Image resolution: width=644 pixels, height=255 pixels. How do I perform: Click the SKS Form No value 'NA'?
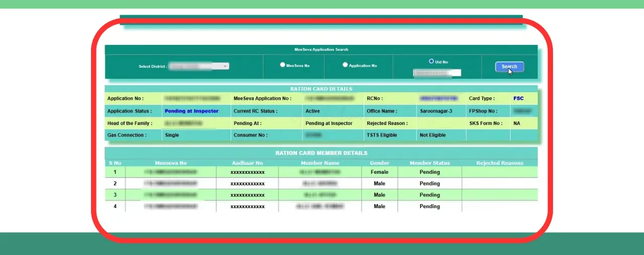pyautogui.click(x=517, y=123)
